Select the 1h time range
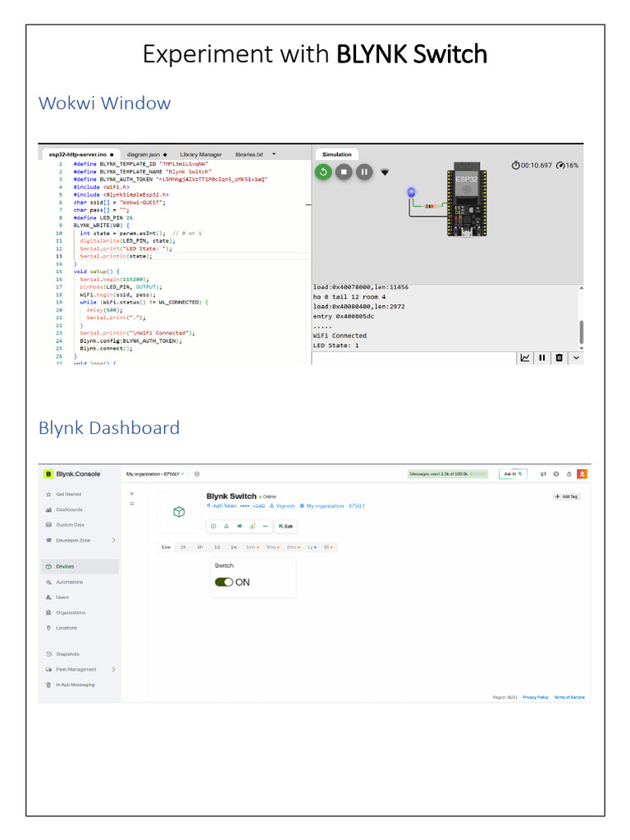The height and width of the screenshot is (840, 630). coord(183,547)
